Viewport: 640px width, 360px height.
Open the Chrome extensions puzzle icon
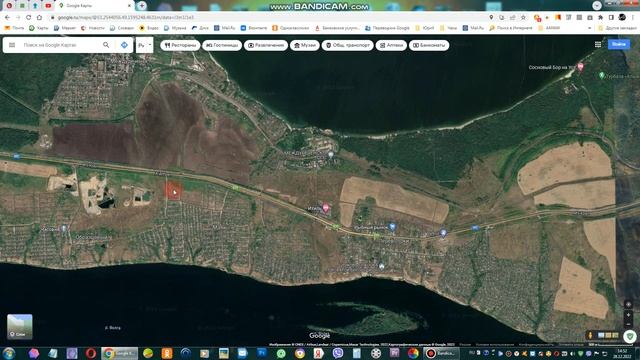(600, 18)
